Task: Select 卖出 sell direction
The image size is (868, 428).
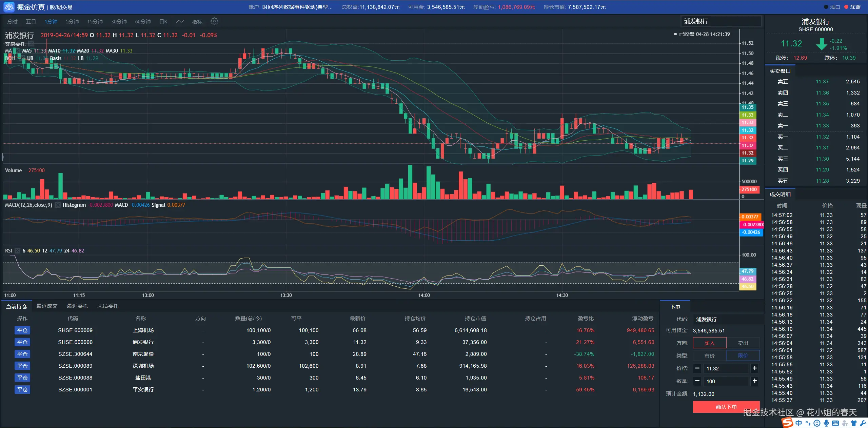Action: [x=743, y=343]
